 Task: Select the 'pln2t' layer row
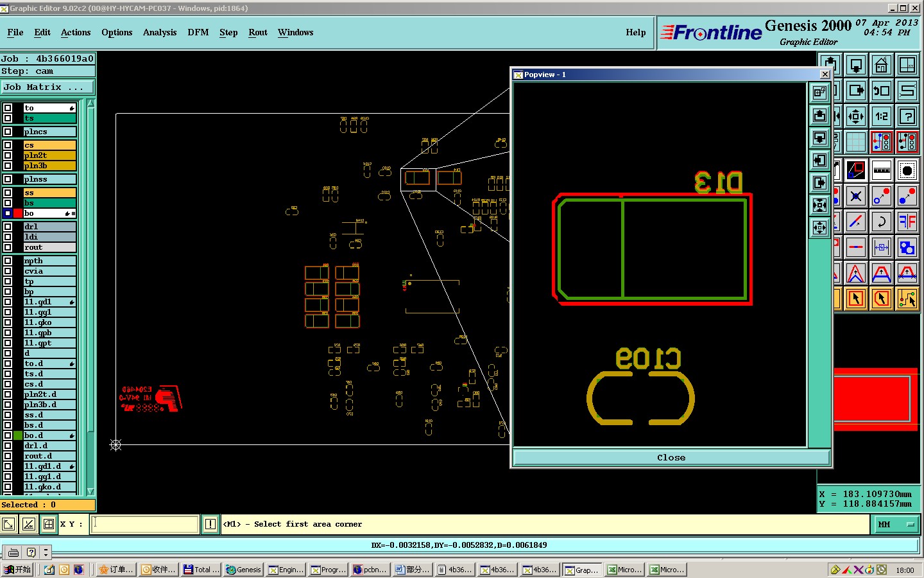click(50, 155)
